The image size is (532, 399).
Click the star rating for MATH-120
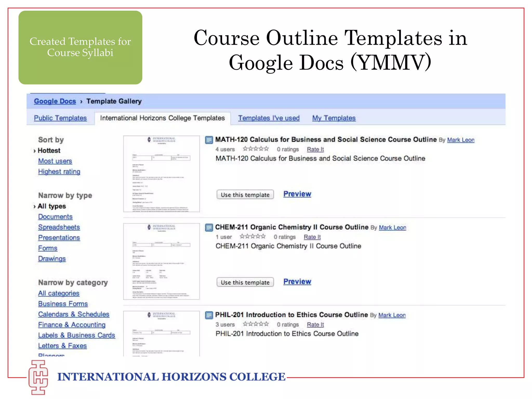point(256,149)
